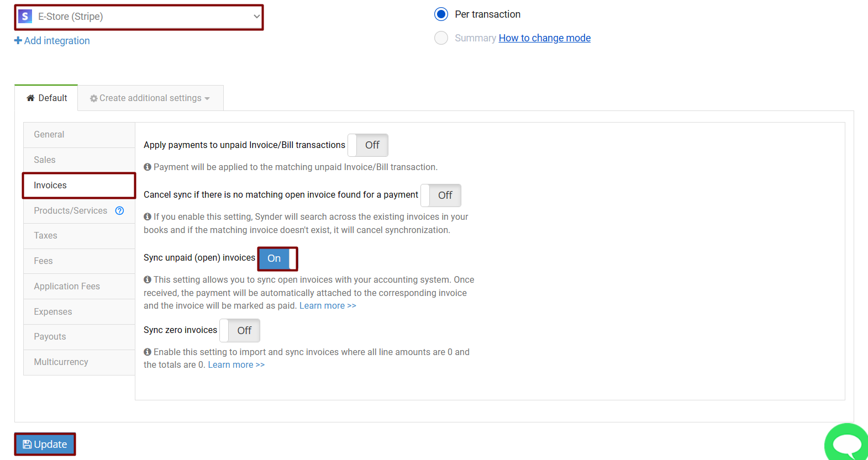
Task: Click the Update button
Action: click(x=45, y=445)
